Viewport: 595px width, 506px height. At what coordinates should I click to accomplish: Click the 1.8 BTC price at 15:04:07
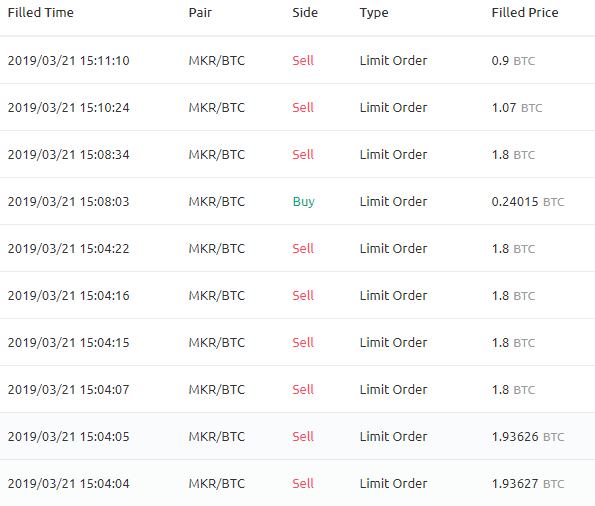[x=513, y=389]
